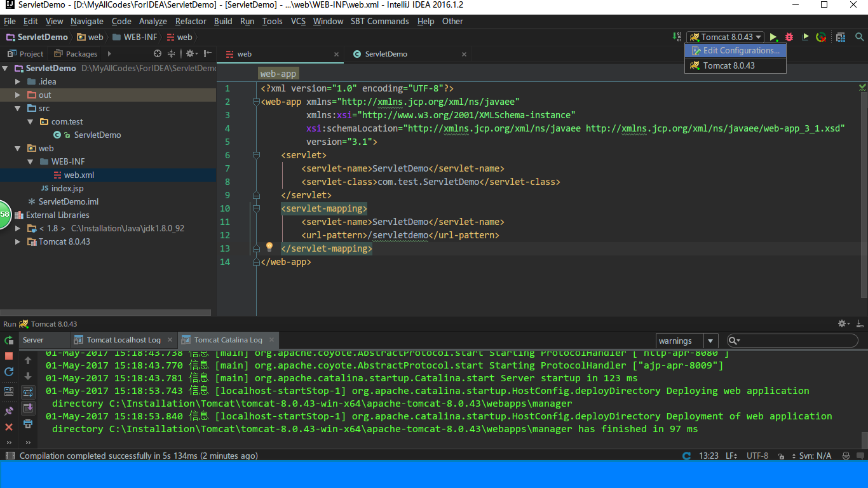Show more Project view tabs arrow
This screenshot has width=868, height=488.
109,54
